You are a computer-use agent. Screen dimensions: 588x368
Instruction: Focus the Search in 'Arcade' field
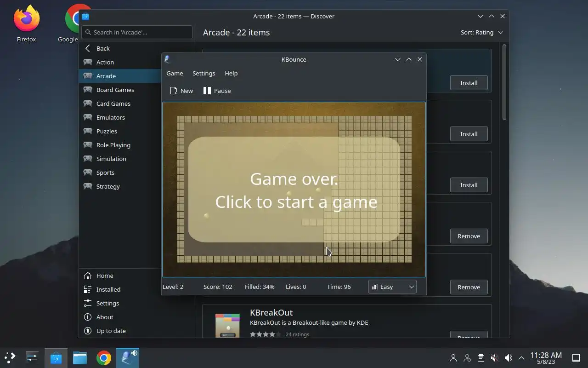137,32
